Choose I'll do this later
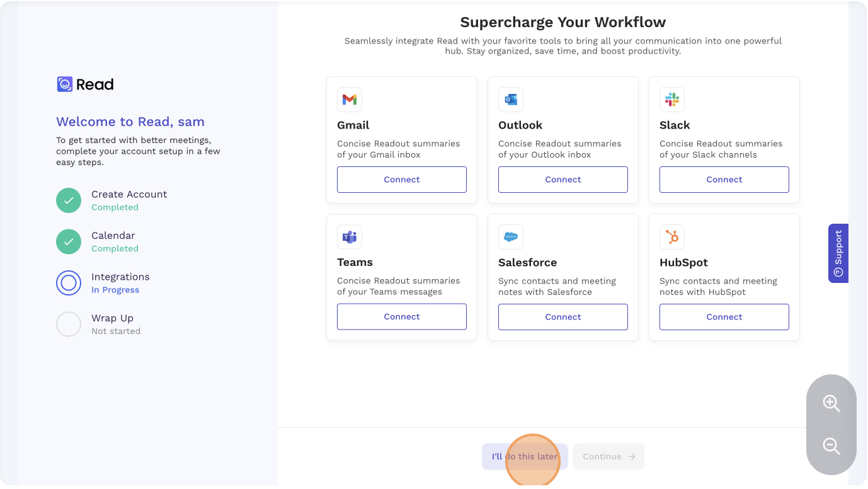868x489 pixels. point(525,457)
